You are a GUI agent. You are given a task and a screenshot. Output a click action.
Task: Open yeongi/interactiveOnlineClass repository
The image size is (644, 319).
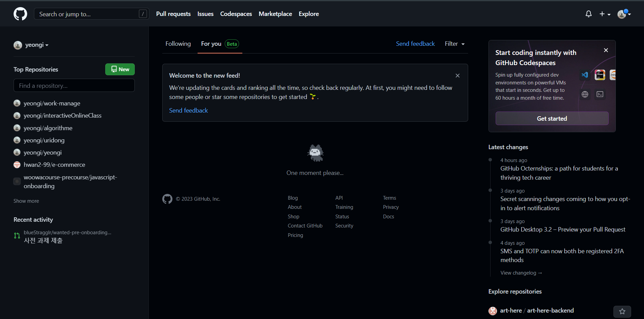click(x=62, y=116)
